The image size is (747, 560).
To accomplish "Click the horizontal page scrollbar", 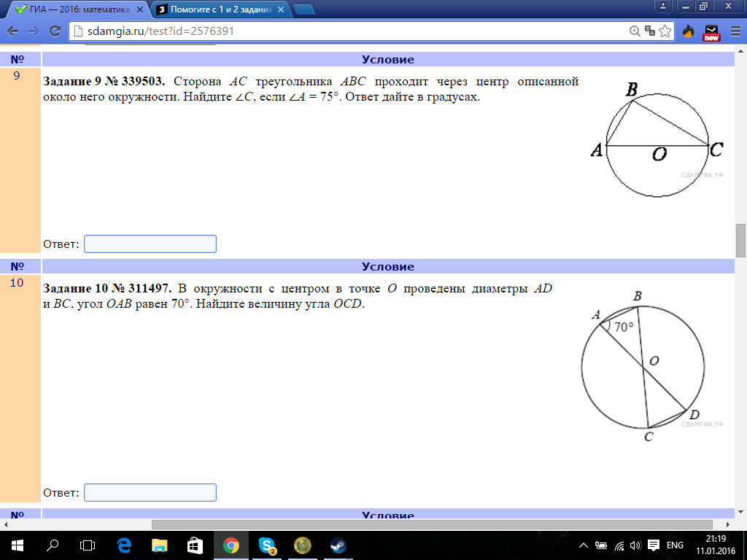I will click(431, 524).
